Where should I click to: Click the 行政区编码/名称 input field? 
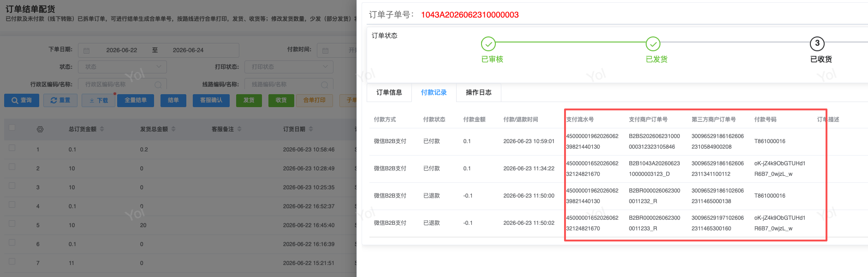coord(122,84)
